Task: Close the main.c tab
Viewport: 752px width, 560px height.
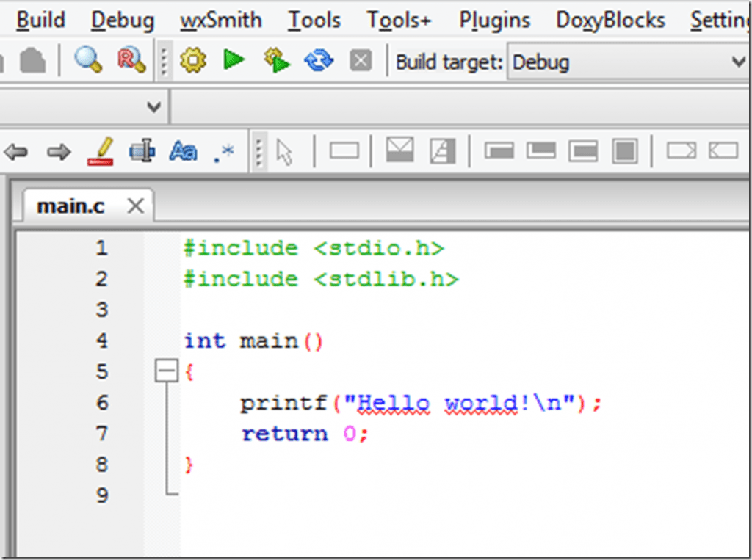Action: tap(136, 206)
